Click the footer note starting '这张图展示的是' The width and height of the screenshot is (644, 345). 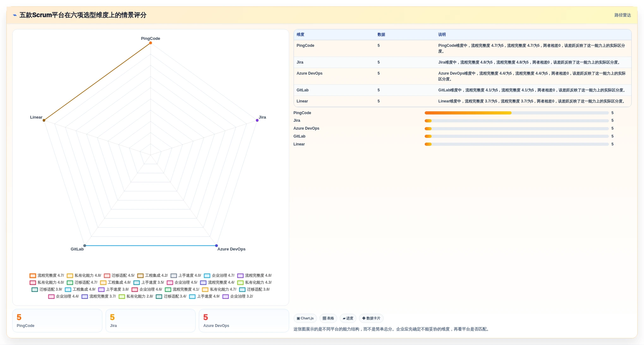(x=392, y=329)
